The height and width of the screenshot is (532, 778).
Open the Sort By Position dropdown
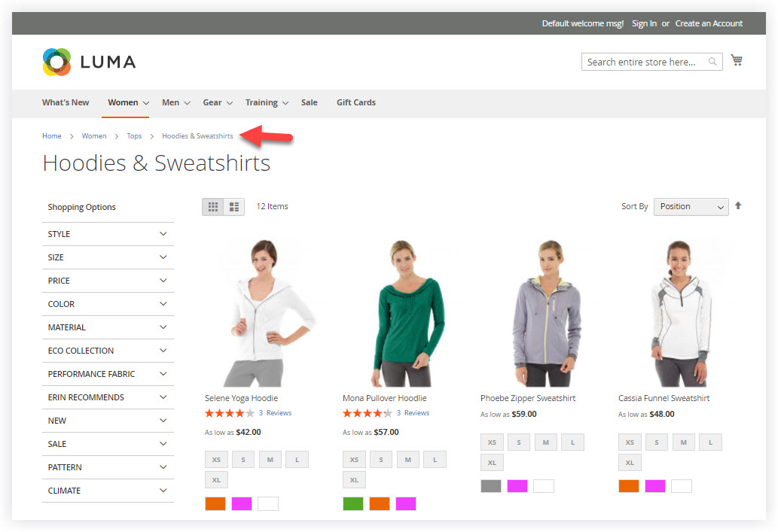(691, 205)
